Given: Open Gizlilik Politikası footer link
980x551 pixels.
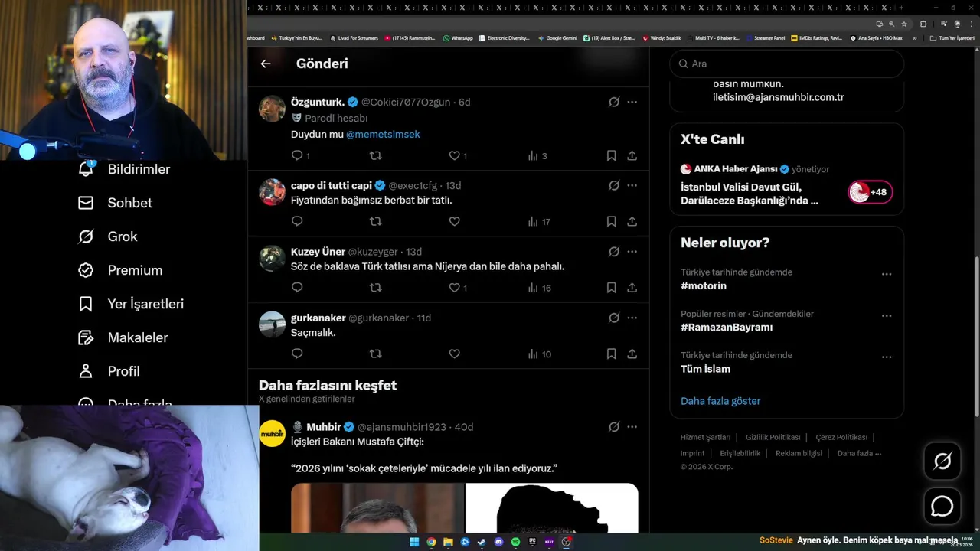Looking at the screenshot, I should point(773,437).
